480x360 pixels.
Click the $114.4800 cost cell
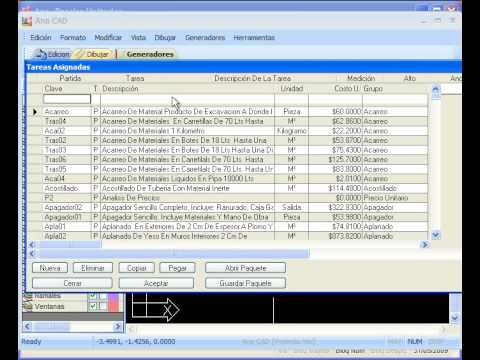click(335, 188)
